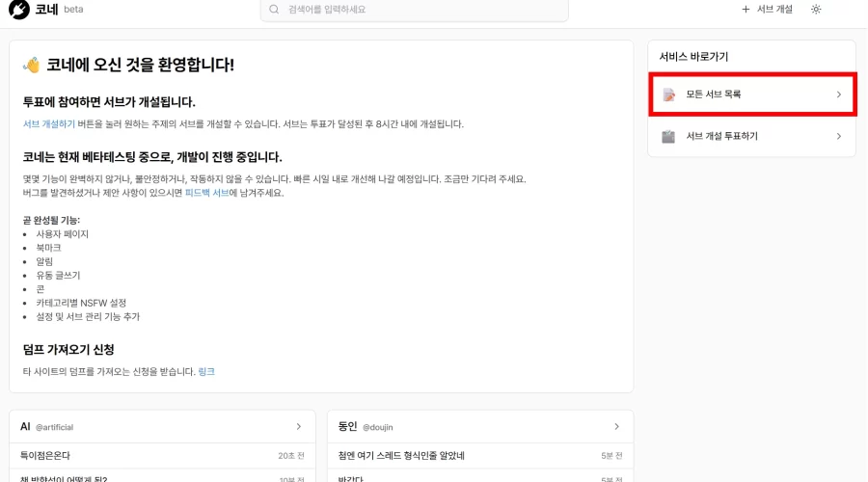
Task: Open the 링크 dump request link
Action: 206,371
